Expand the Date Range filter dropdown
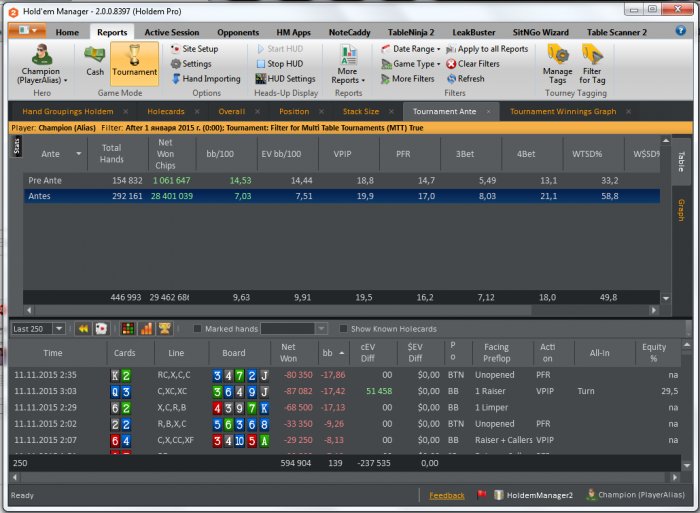 coord(412,49)
